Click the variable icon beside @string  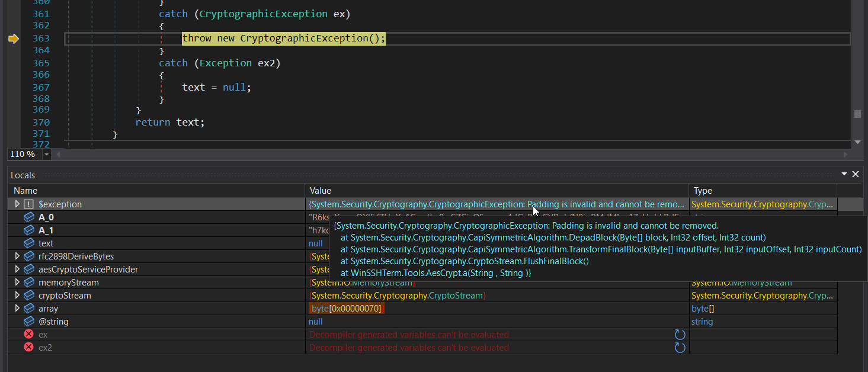(29, 322)
